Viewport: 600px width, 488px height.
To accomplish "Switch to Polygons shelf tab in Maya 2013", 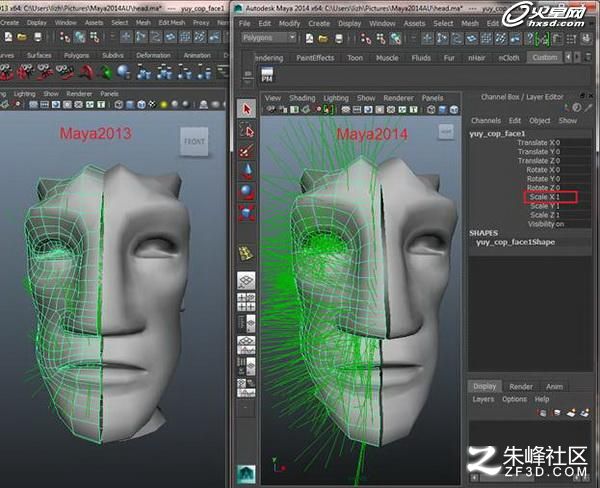I will (x=77, y=55).
